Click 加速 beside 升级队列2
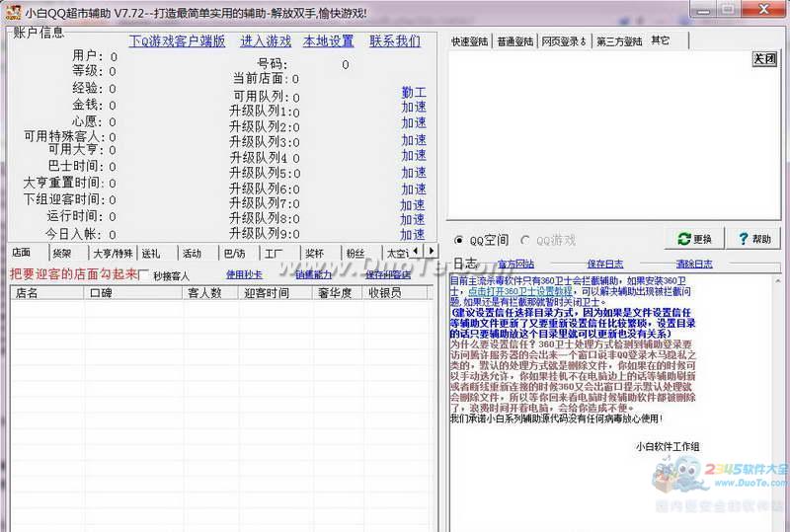 (x=414, y=123)
